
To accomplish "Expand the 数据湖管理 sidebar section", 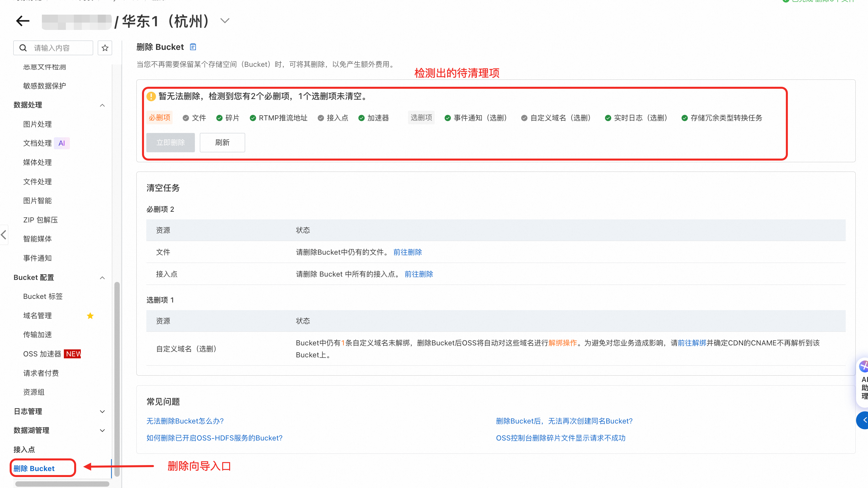I will 102,430.
